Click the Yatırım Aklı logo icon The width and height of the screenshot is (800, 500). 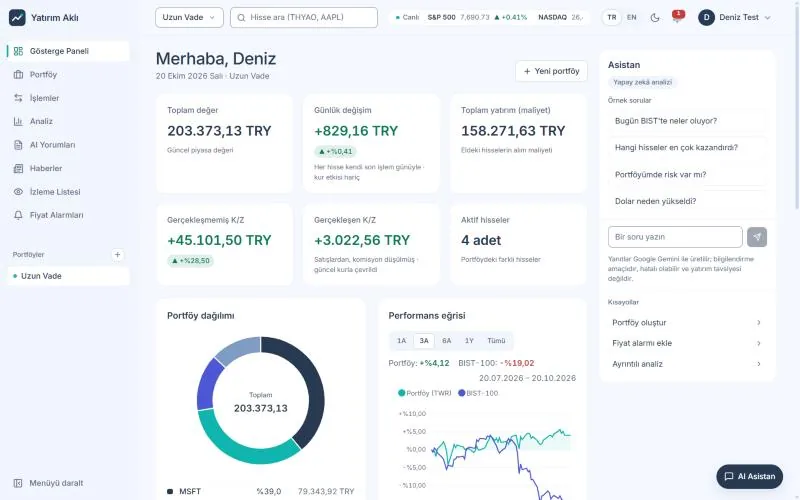17,17
